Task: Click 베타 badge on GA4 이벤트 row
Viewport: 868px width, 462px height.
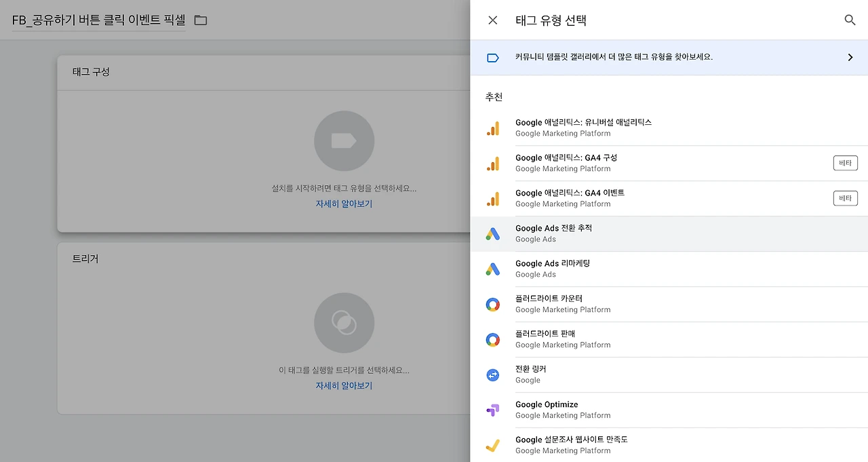Action: click(x=845, y=198)
